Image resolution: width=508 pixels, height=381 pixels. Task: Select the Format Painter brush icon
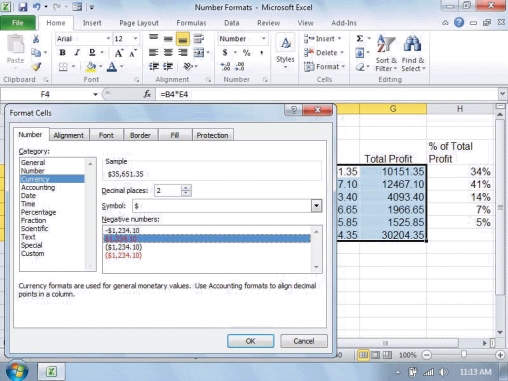[36, 67]
